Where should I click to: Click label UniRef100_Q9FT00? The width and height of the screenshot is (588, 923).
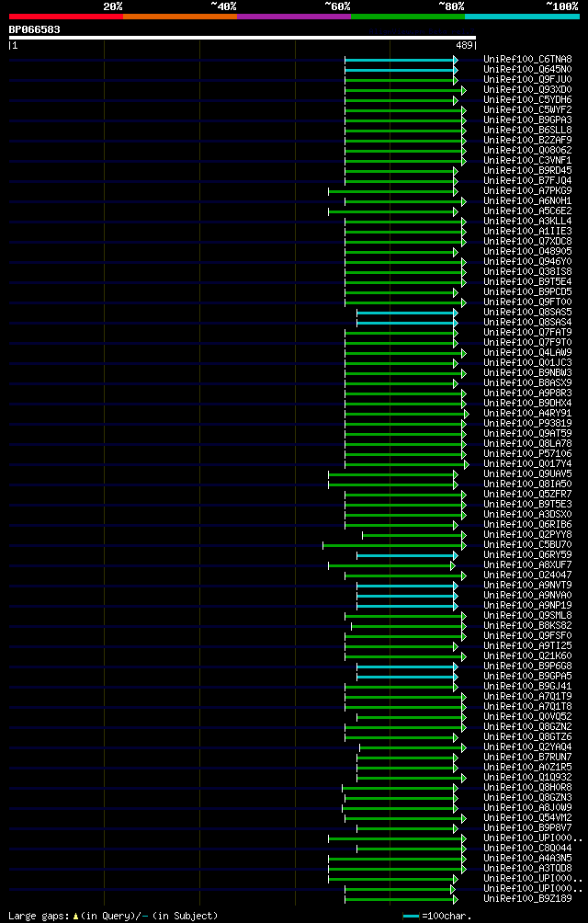[x=526, y=302]
